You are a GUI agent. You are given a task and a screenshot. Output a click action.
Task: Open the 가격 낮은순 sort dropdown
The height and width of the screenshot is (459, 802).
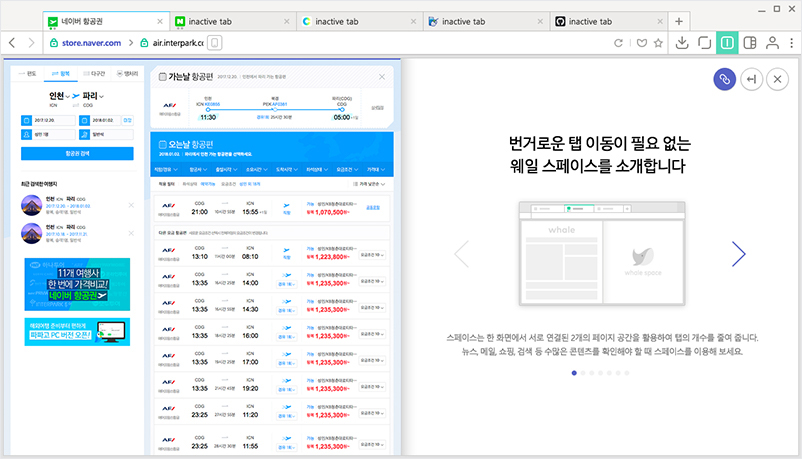[x=369, y=184]
